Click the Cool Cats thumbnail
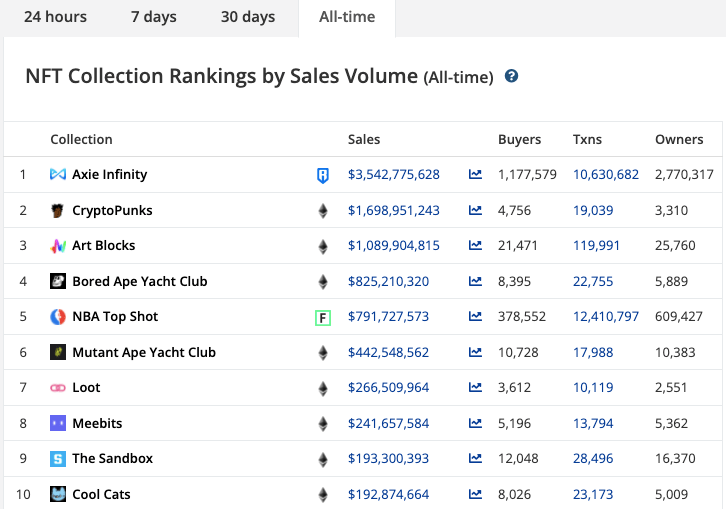This screenshot has height=509, width=726. click(58, 494)
